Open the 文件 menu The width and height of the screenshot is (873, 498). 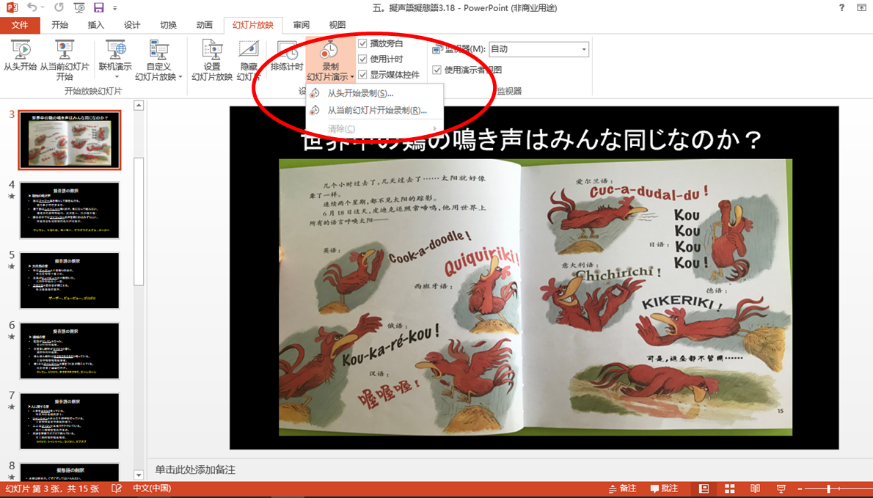(19, 25)
